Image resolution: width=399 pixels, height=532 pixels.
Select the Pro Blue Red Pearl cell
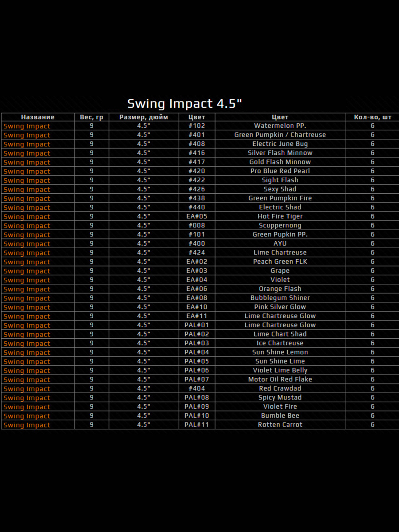pos(280,171)
